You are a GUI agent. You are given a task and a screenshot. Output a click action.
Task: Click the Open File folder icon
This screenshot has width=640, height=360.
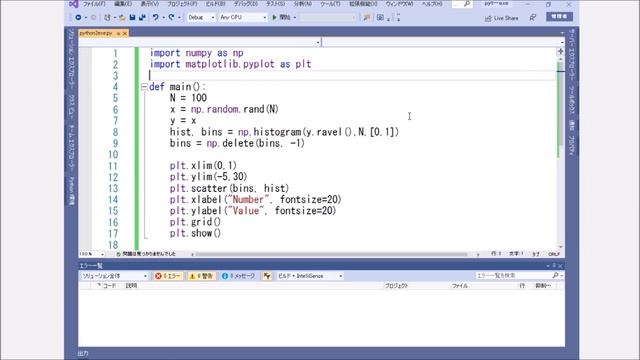coord(122,18)
